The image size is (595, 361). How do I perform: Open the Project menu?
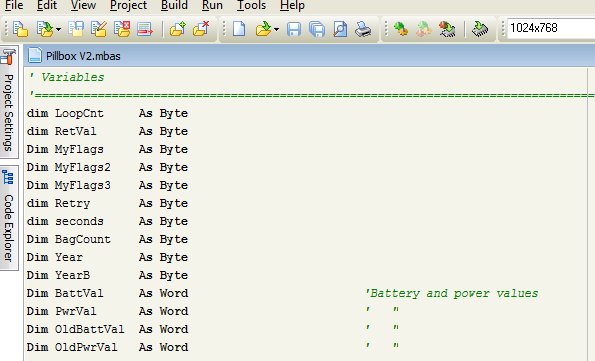tap(128, 6)
